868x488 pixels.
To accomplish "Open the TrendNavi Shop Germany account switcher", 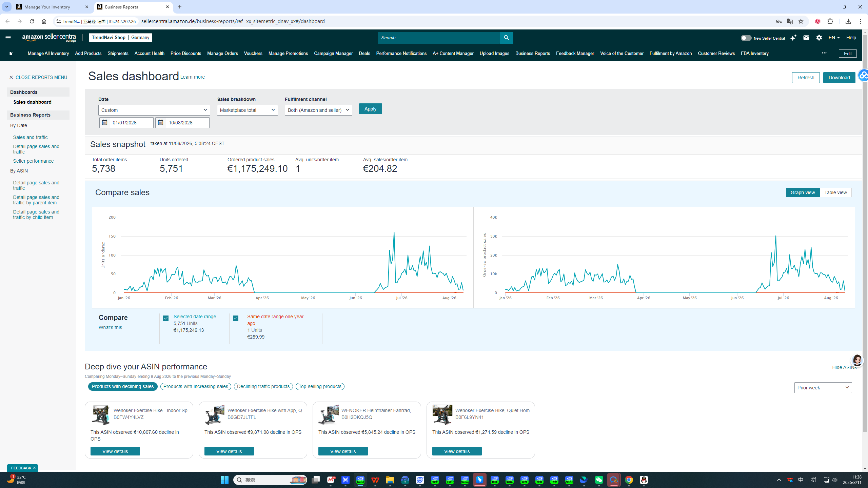I will (x=120, y=38).
